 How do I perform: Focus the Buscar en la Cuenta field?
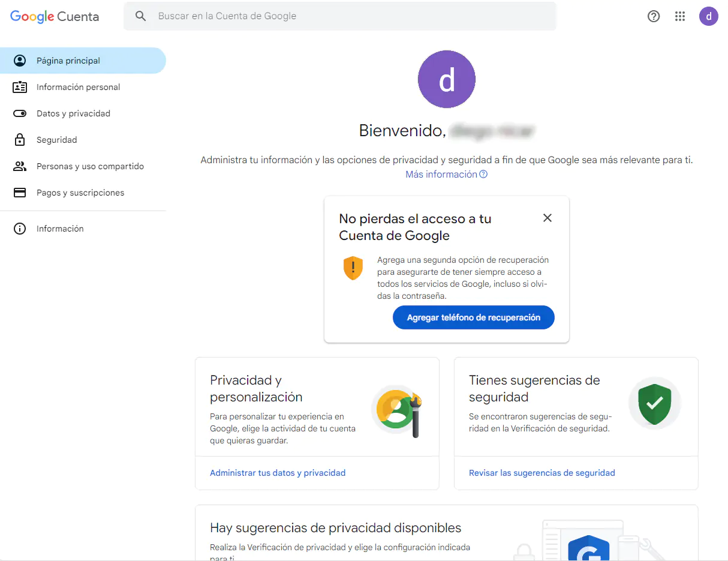point(348,16)
